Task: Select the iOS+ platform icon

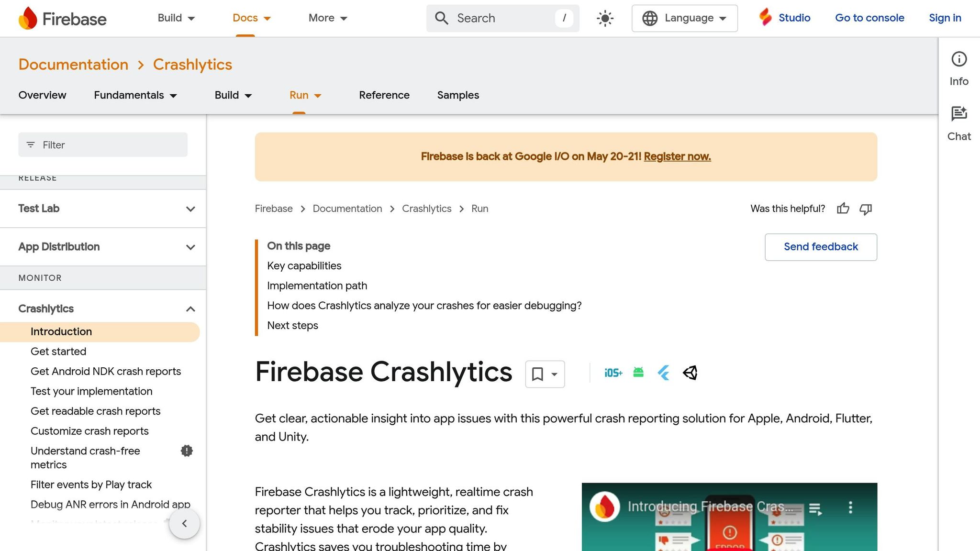Action: pos(613,373)
